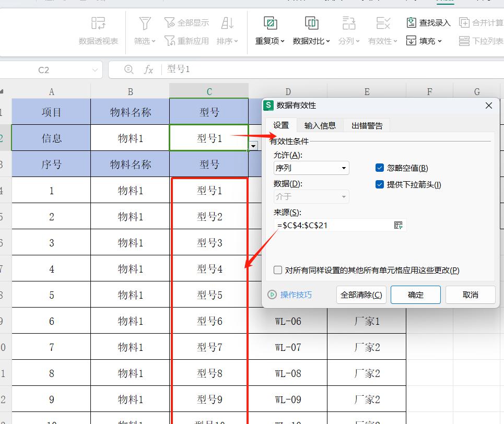Screen dimensions: 504x424
Task: Click the Consolidate (合并计算) icon
Action: tap(464, 22)
